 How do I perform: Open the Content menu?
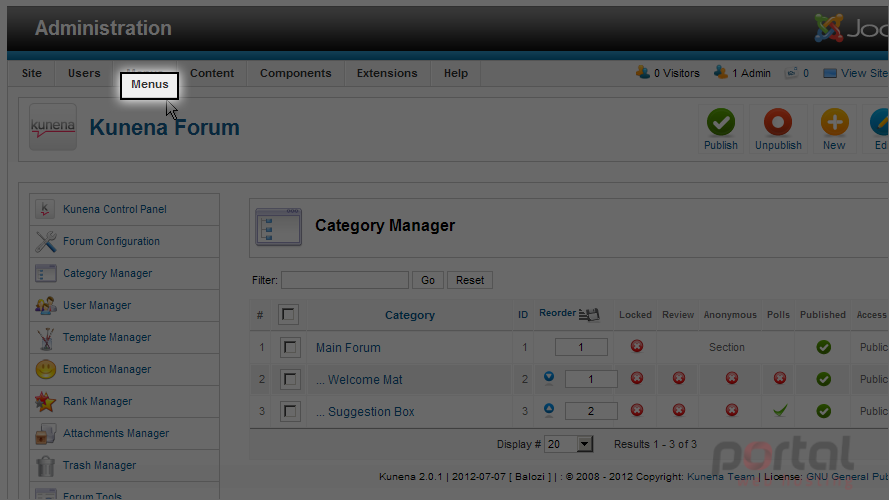coord(212,73)
